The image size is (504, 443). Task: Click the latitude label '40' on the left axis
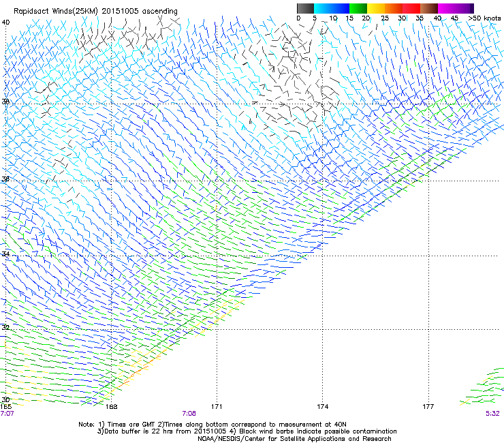pos(5,22)
